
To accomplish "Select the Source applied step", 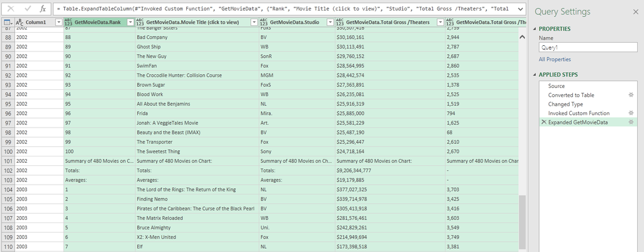I will [x=556, y=86].
